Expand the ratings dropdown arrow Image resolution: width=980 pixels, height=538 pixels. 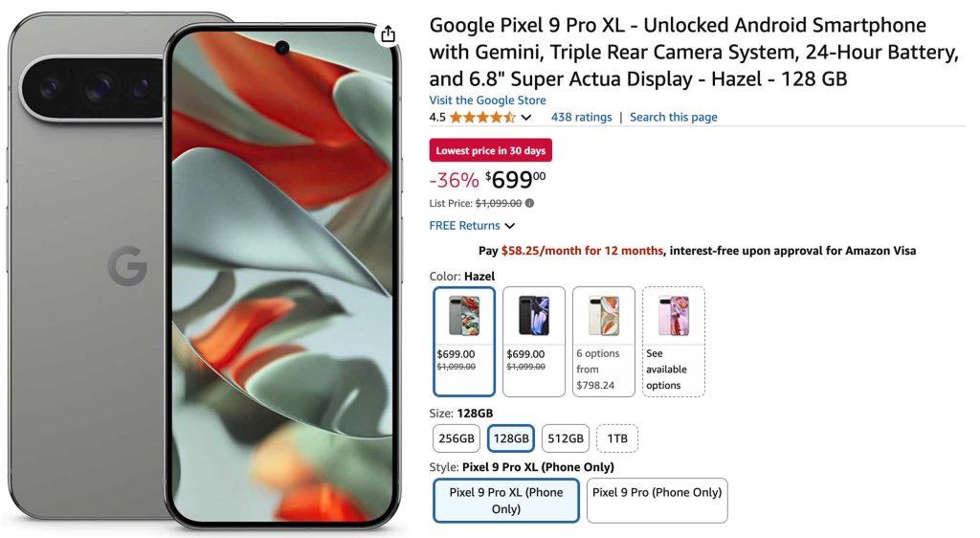tap(526, 118)
